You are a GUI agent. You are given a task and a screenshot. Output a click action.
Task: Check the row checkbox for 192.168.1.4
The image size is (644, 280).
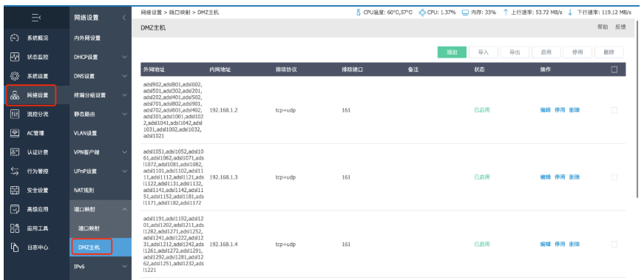pyautogui.click(x=614, y=245)
